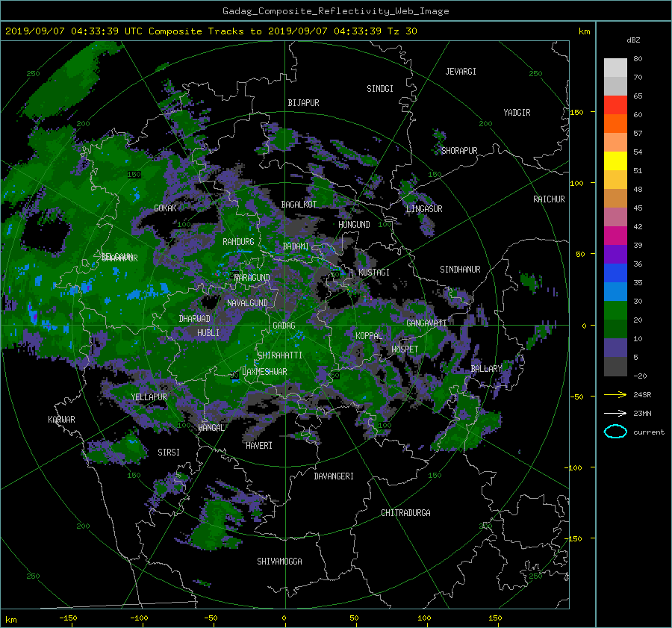Click the RAMDURG city label

(x=238, y=242)
